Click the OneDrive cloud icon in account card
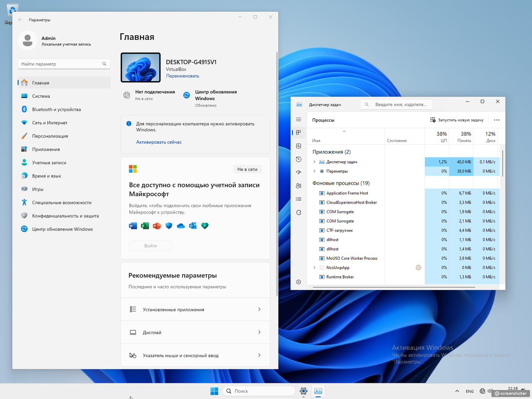532x399 pixels. pos(181,226)
